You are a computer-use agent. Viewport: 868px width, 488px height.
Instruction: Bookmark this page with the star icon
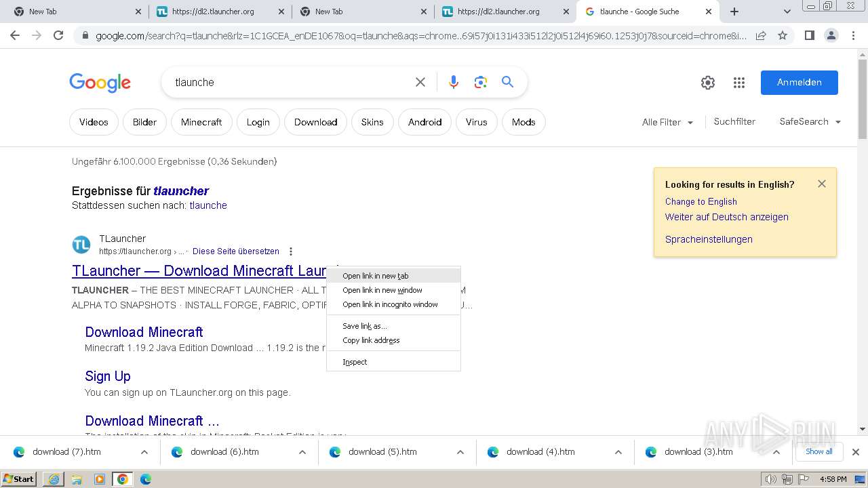(x=783, y=35)
